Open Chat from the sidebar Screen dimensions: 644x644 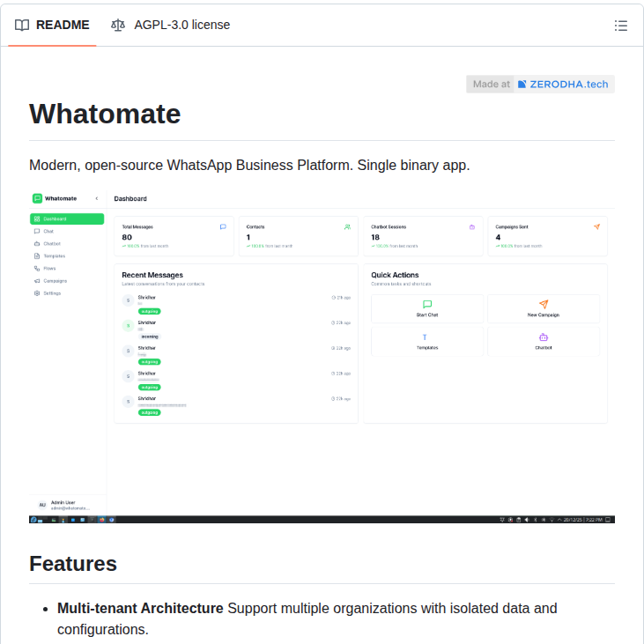point(48,231)
